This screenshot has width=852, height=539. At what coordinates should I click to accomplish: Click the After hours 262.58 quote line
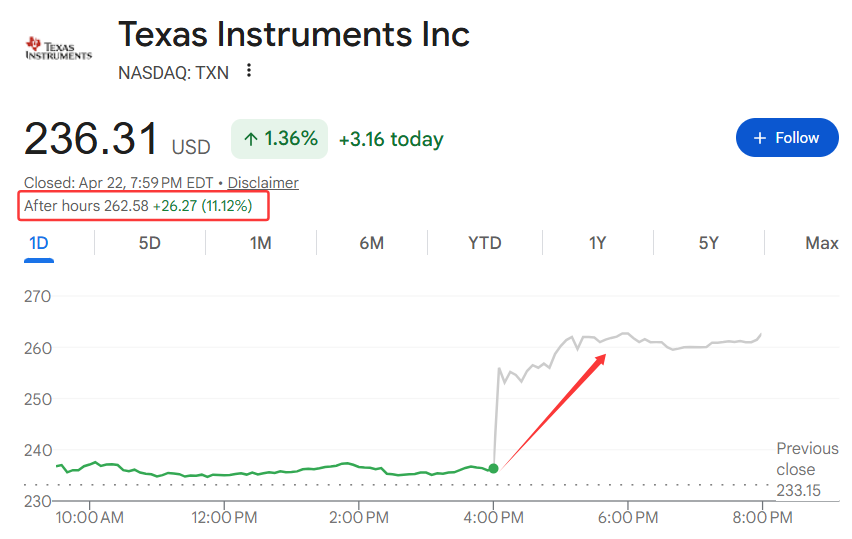138,206
